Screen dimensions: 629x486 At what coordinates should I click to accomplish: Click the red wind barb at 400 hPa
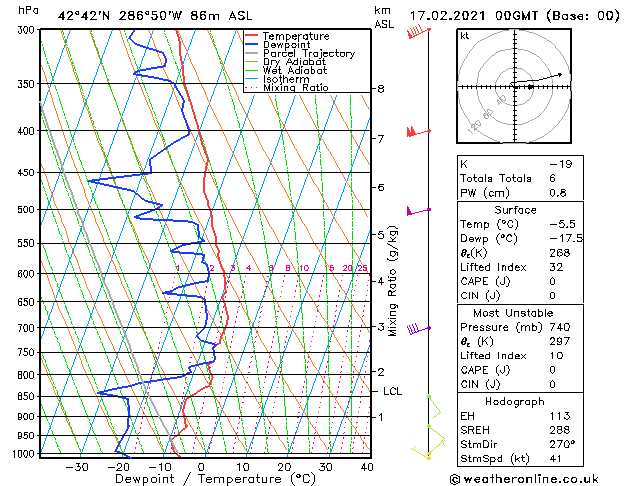pos(416,131)
